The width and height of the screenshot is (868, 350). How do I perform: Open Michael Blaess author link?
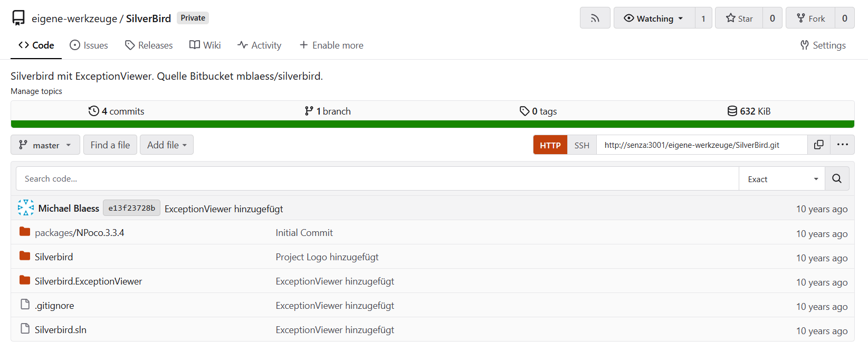click(69, 209)
